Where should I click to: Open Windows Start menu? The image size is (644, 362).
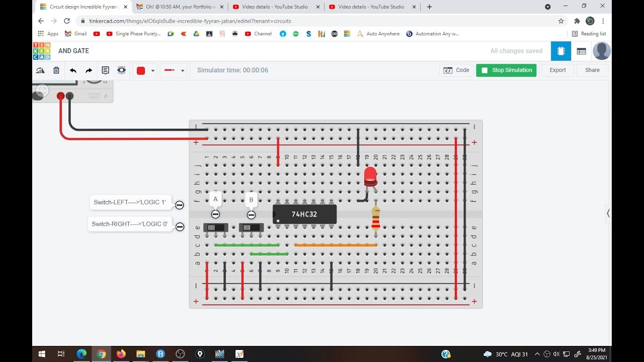tap(42, 354)
